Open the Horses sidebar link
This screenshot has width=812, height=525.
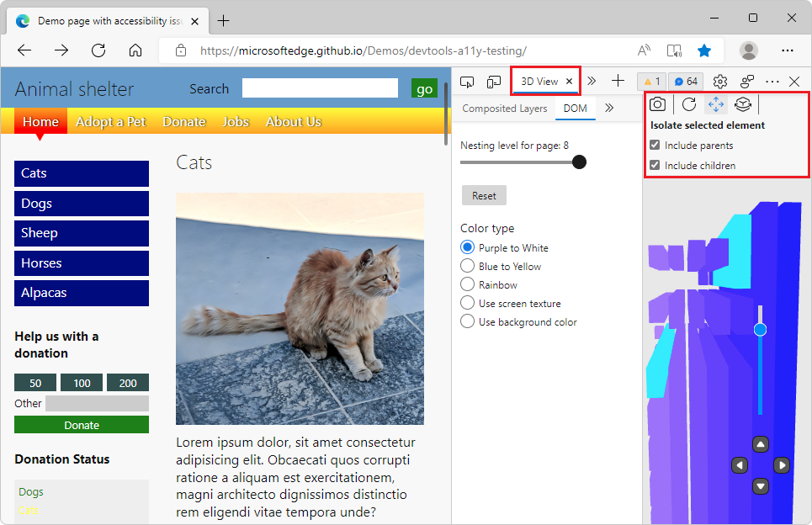pos(82,263)
